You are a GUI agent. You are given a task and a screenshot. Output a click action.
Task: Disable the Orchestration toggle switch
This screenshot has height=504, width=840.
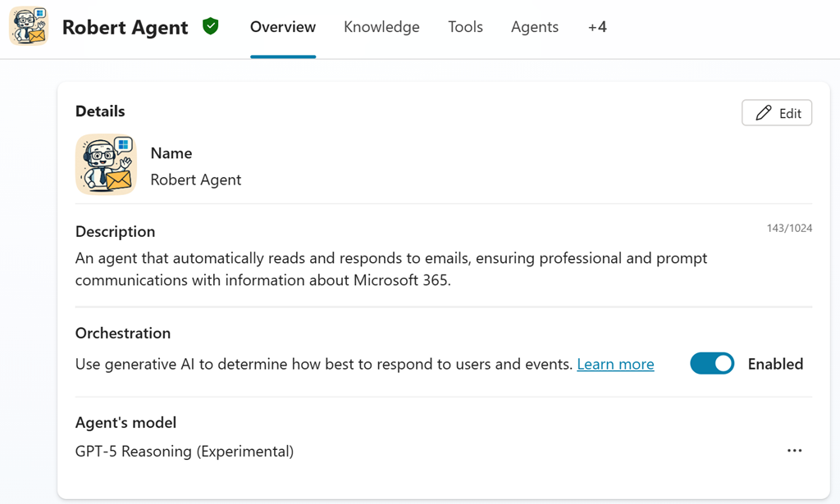pos(712,364)
